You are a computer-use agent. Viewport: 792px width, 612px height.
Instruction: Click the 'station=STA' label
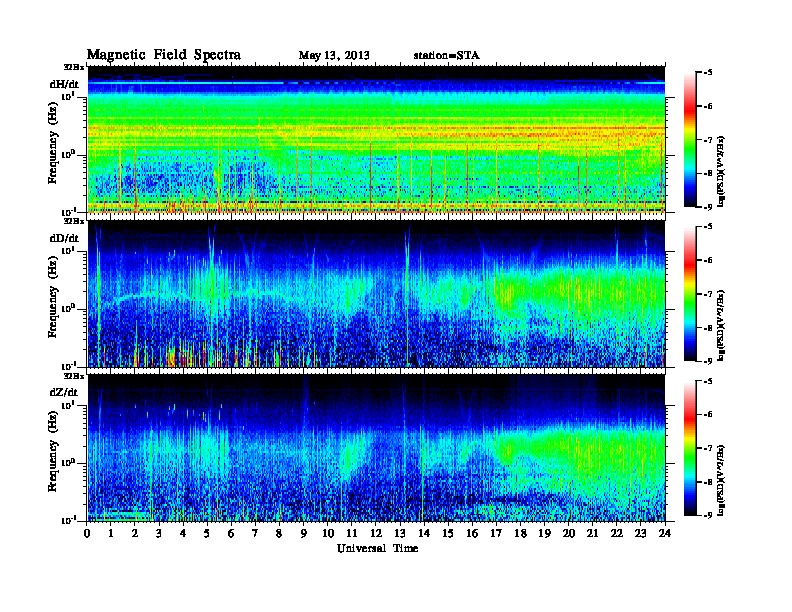[447, 56]
